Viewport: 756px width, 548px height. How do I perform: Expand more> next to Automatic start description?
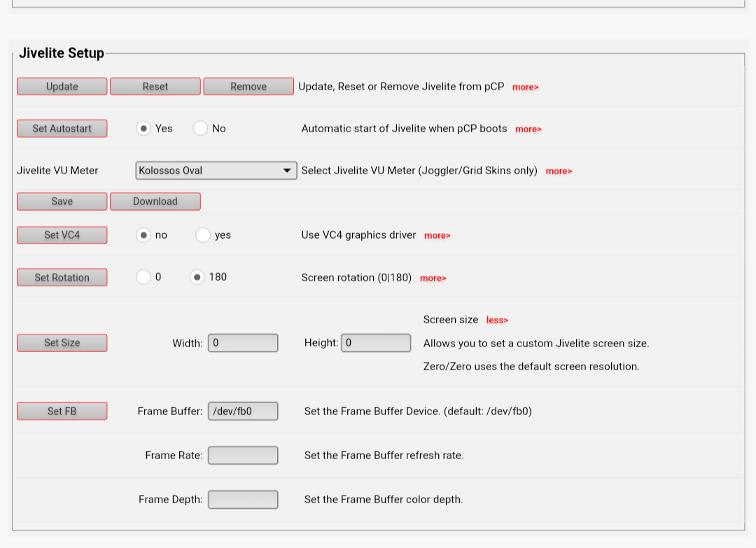tap(528, 129)
